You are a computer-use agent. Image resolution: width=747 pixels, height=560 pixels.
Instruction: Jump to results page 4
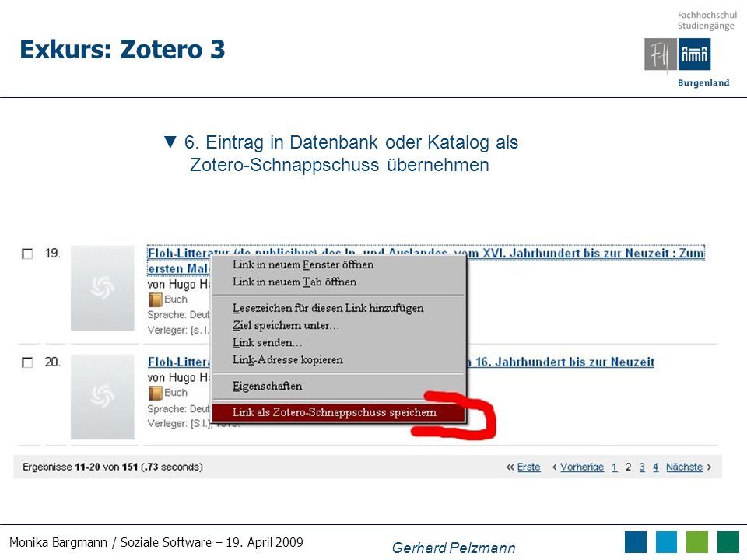(655, 467)
